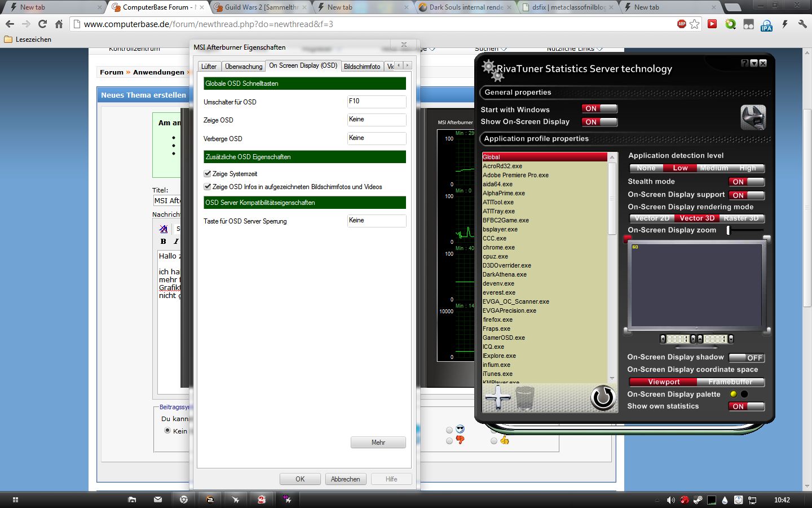Click the RivaTuner minimize-down arrow button
The width and height of the screenshot is (812, 508).
[x=754, y=63]
